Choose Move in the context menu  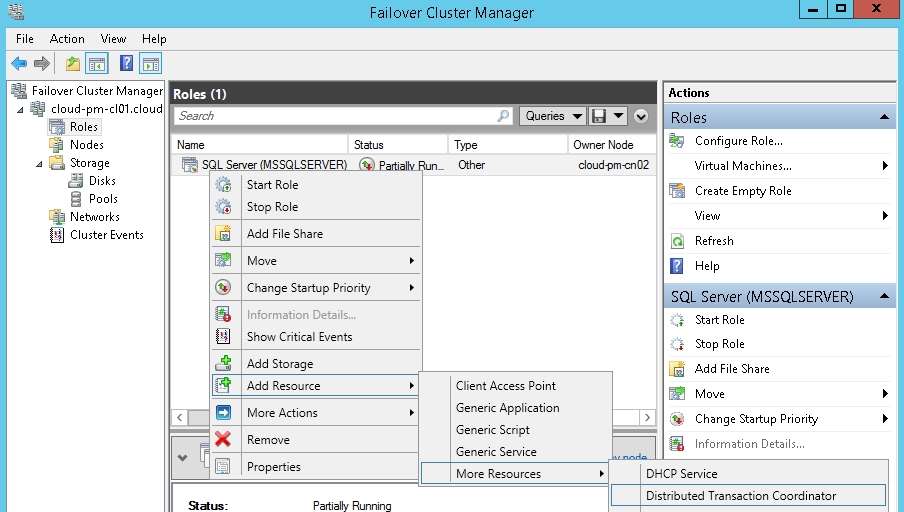[315, 261]
